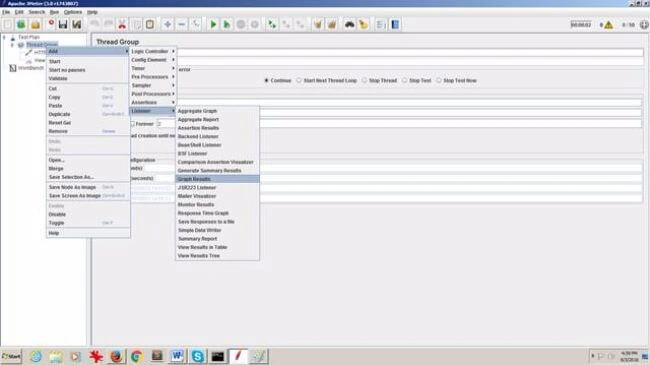Click the Start no pauses icon
This screenshot has width=650, height=365.
pos(227,24)
